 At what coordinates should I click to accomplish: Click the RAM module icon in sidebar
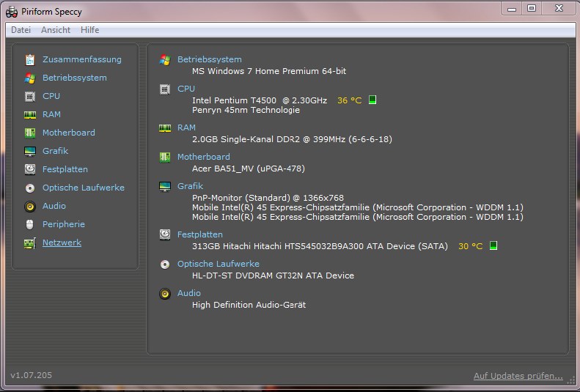[30, 115]
